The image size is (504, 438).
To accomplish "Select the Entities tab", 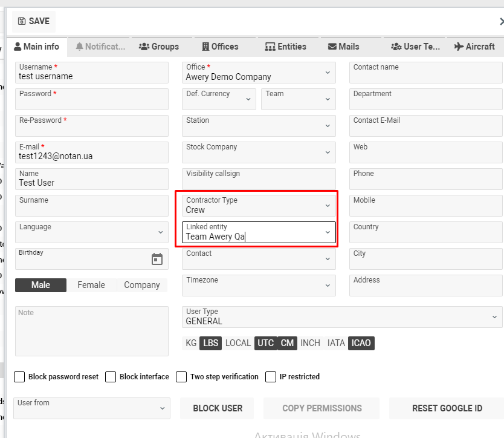I will [286, 47].
